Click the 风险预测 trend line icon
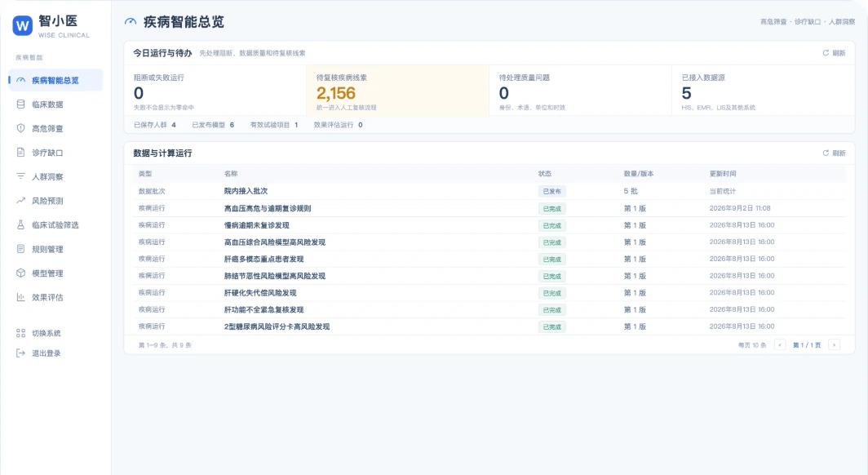This screenshot has height=475, width=868. [20, 201]
